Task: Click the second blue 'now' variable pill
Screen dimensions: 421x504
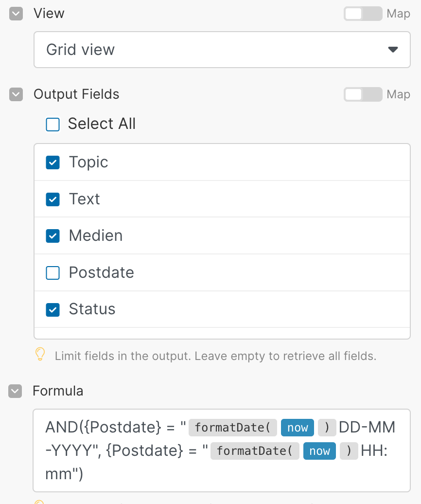Action: pos(319,451)
